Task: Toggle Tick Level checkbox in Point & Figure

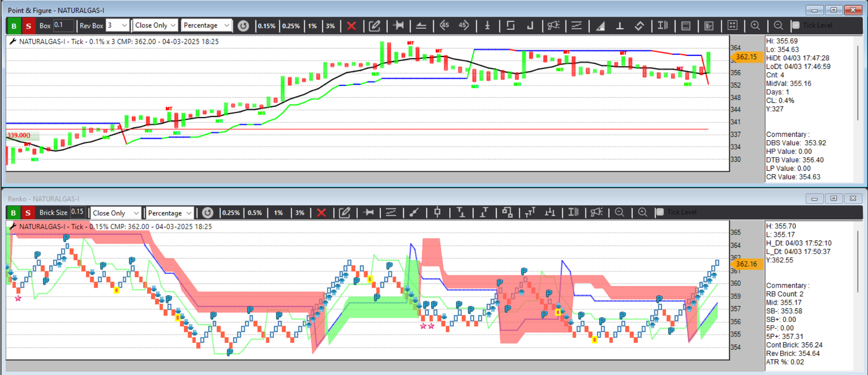Action: [796, 25]
